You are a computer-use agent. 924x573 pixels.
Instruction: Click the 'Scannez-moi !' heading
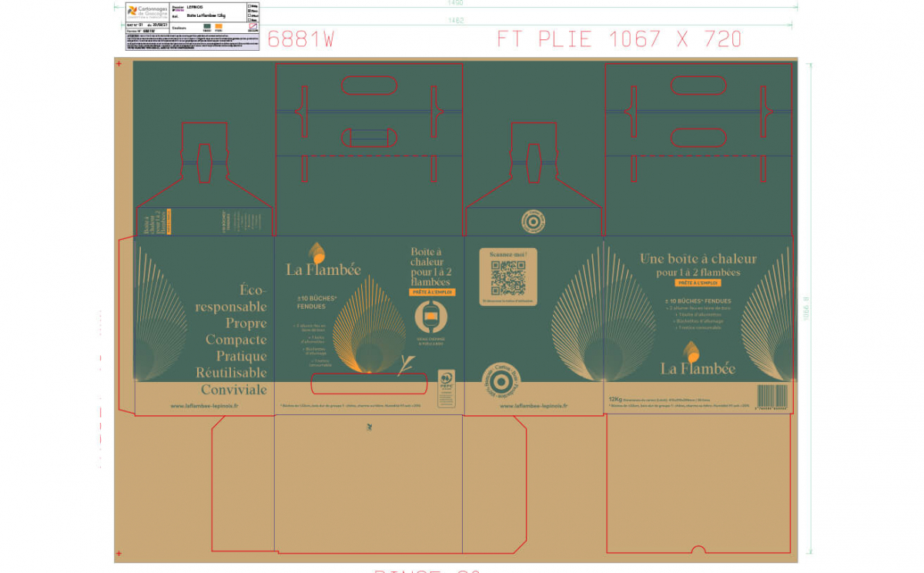(x=508, y=253)
